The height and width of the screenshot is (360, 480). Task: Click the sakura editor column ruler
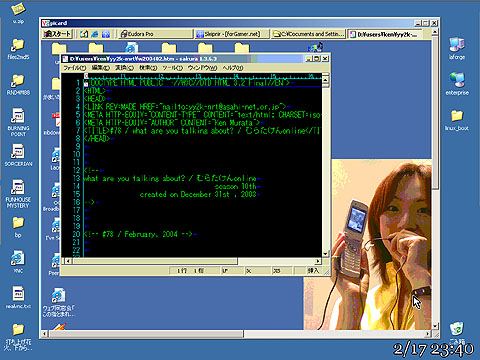(202, 76)
